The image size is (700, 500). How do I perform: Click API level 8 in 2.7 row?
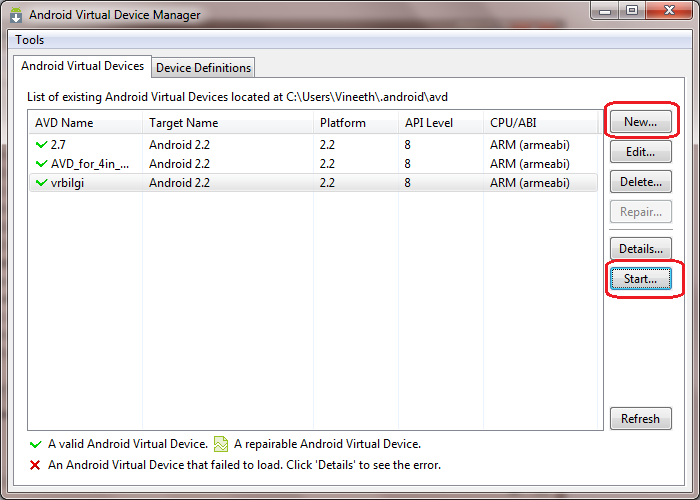(x=408, y=145)
